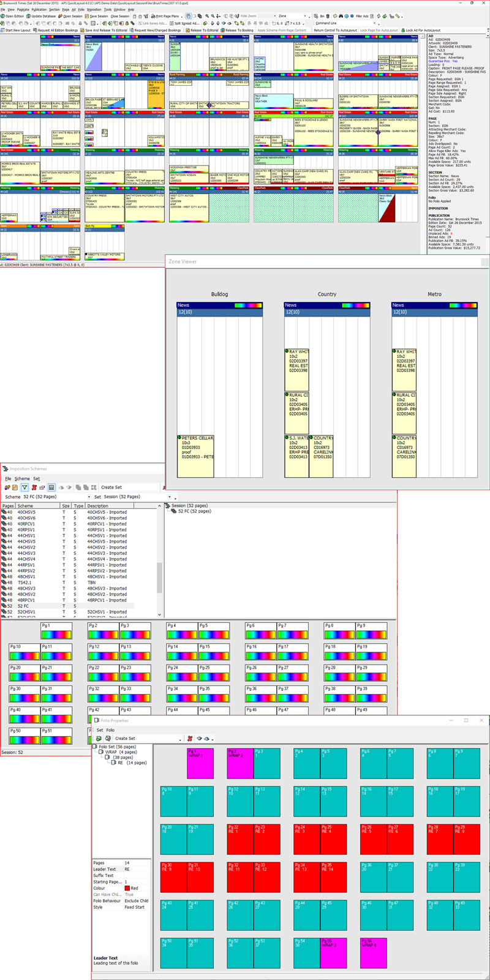Click the red delete icon in Folio Properties

click(190, 739)
